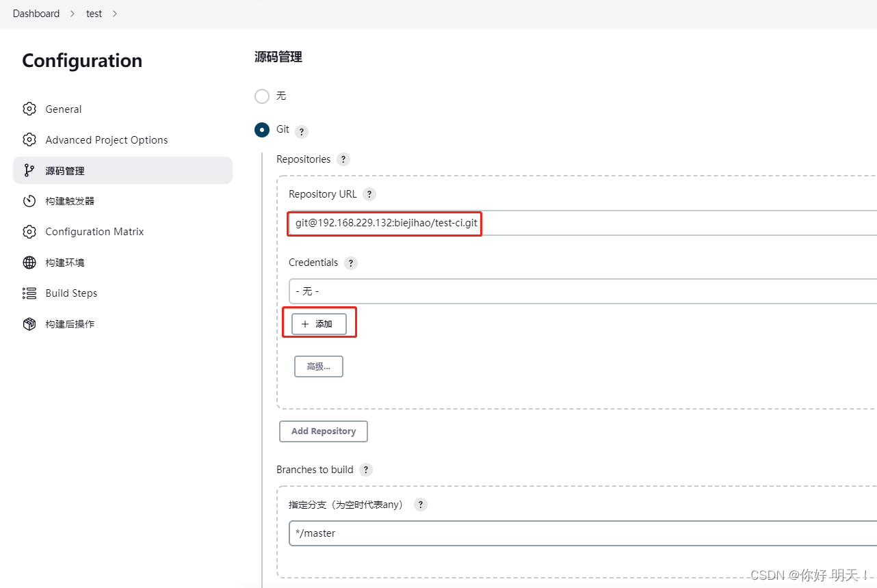Go to the 构建触发器 section
This screenshot has height=588, width=877.
[x=122, y=201]
